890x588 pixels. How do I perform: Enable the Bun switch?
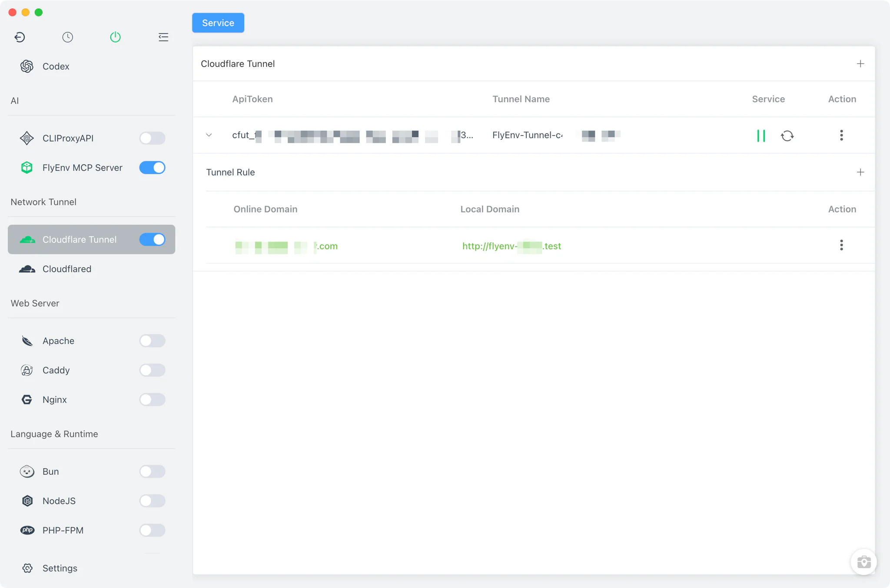point(152,472)
